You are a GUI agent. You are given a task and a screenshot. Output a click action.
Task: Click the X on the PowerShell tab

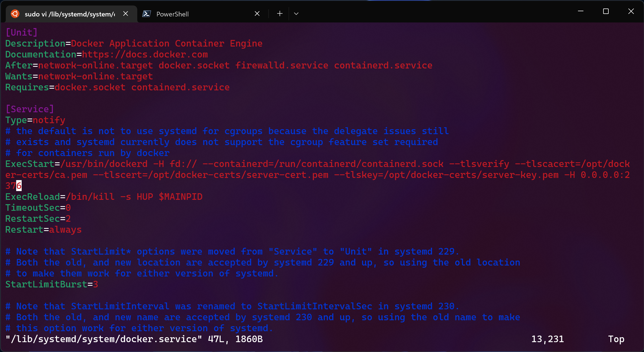coord(257,13)
